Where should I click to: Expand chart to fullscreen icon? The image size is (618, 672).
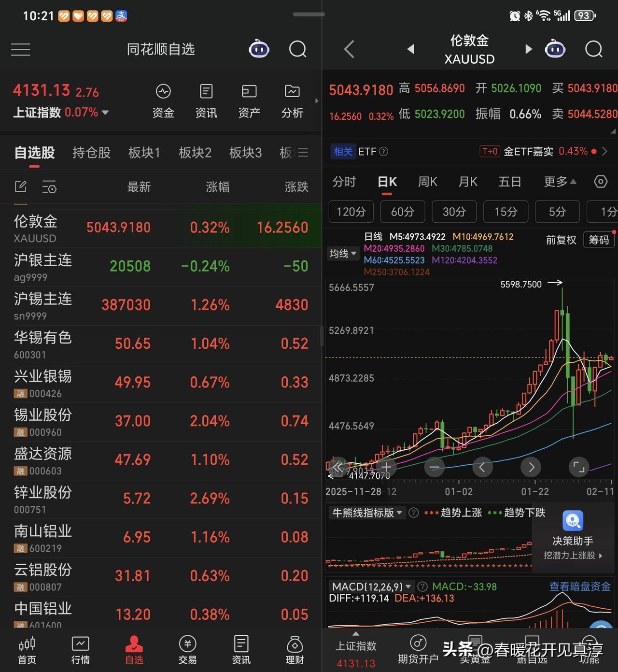pyautogui.click(x=578, y=467)
